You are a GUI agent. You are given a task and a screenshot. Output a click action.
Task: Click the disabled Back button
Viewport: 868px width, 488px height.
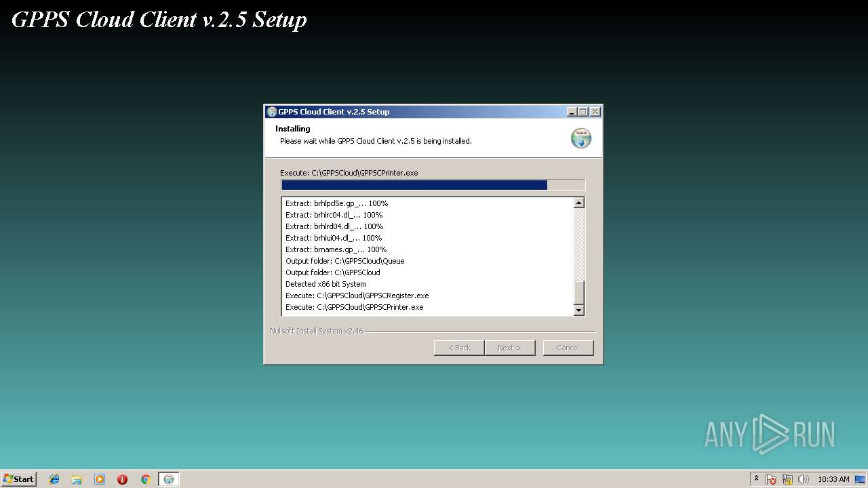tap(459, 348)
